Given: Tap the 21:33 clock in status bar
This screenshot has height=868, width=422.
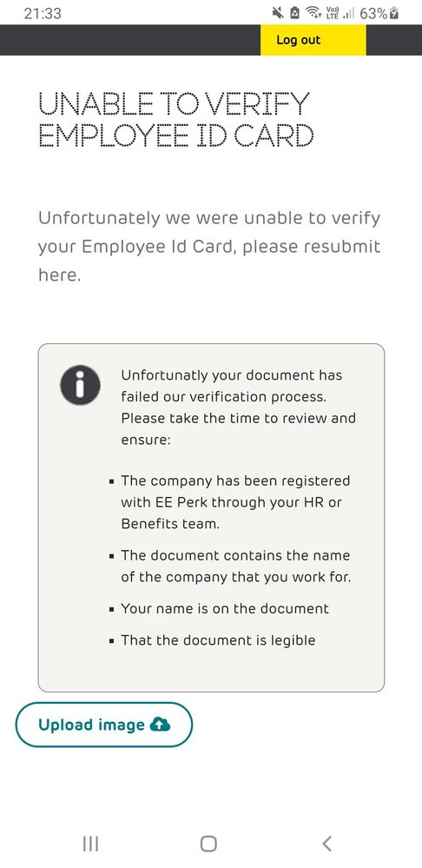Looking at the screenshot, I should pos(43,13).
